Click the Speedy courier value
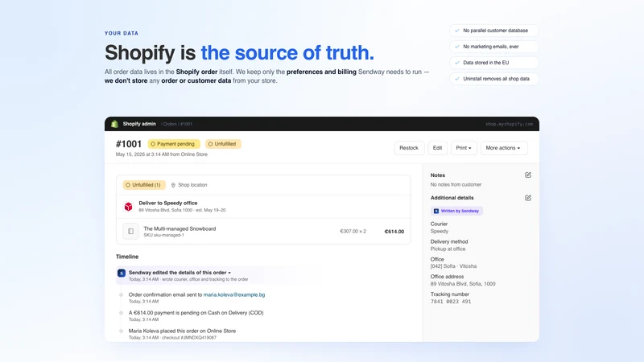 pos(439,231)
